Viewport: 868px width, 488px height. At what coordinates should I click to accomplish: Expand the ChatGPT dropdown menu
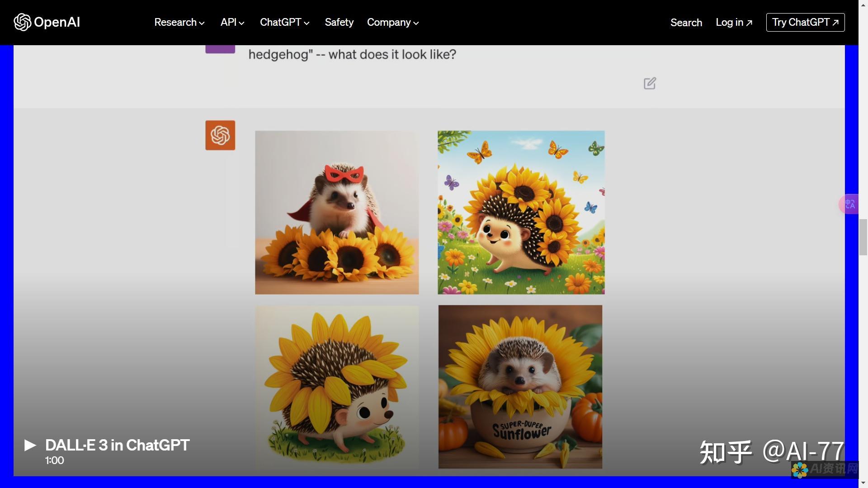[x=284, y=22]
